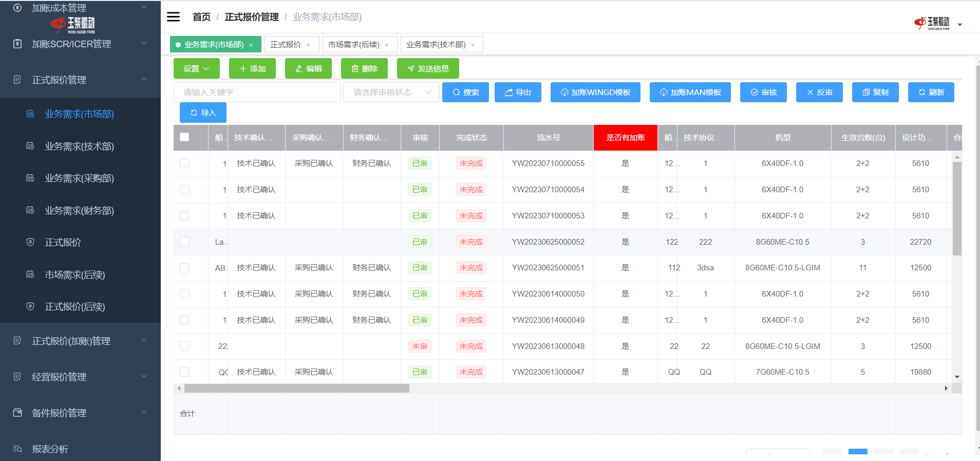
Task: Click the 请输入关键字 search field
Action: [257, 93]
